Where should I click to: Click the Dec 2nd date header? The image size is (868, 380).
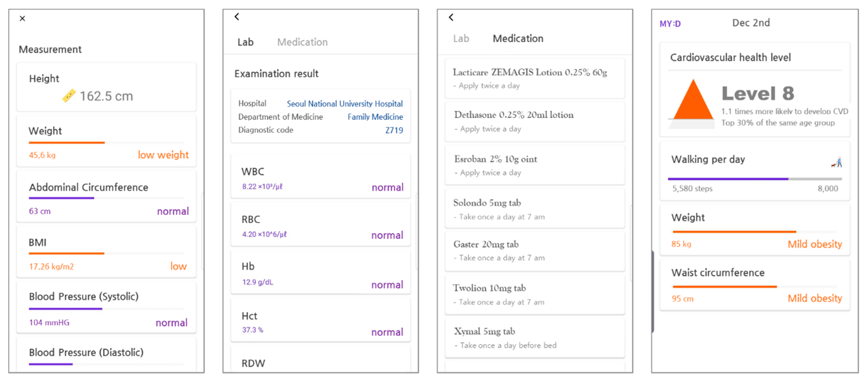pyautogui.click(x=751, y=23)
